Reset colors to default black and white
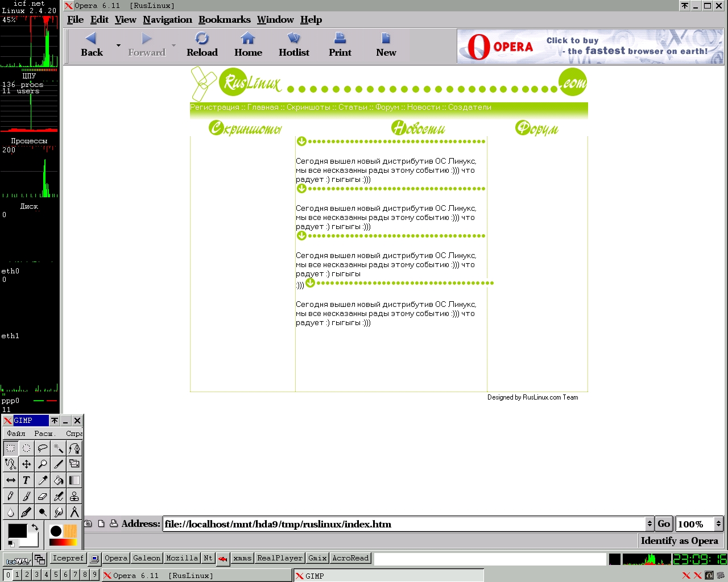The width and height of the screenshot is (728, 582). (11, 544)
